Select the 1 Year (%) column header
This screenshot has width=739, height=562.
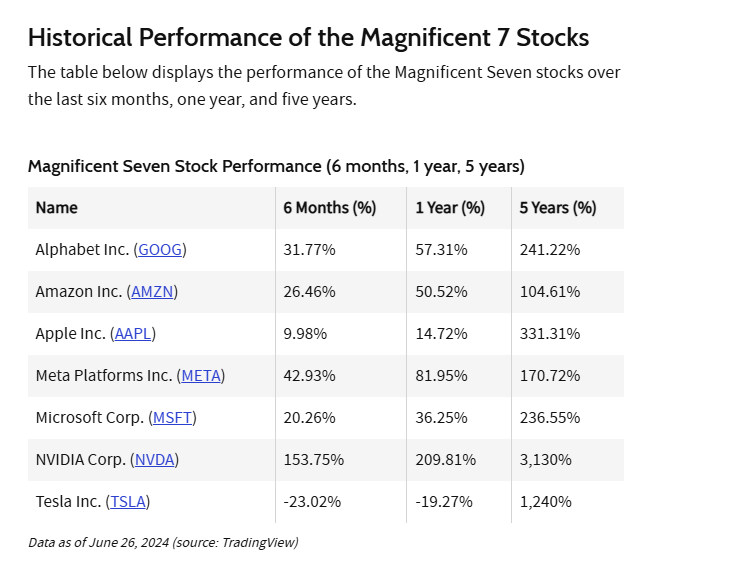450,208
